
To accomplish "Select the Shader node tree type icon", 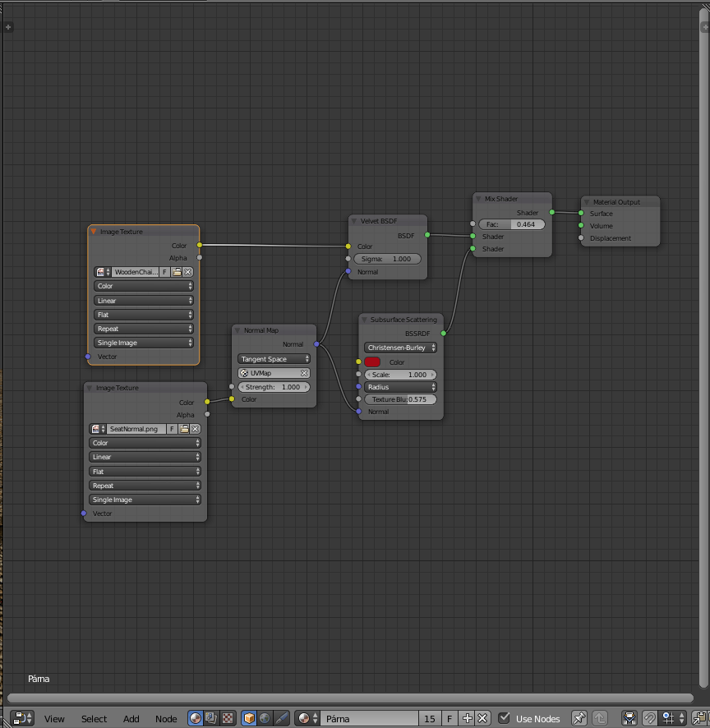I will 196,718.
